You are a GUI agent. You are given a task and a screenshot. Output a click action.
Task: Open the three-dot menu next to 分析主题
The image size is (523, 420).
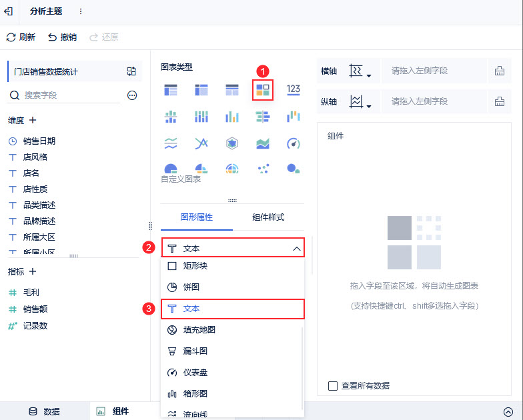[x=80, y=11]
